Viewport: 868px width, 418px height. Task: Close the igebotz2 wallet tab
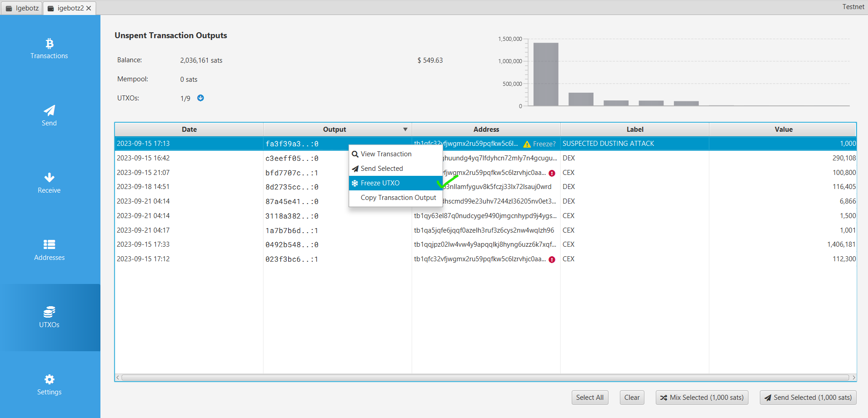coord(89,8)
